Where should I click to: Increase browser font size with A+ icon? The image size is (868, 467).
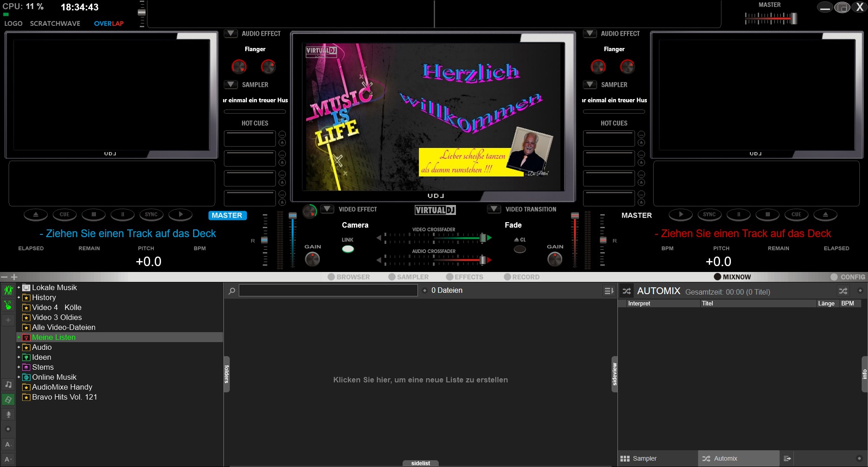(8, 459)
